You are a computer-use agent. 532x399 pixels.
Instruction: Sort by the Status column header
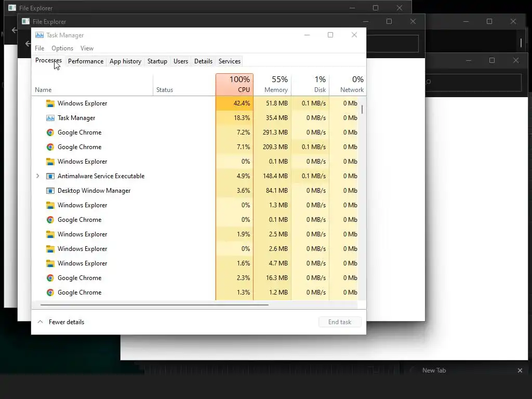click(x=184, y=85)
